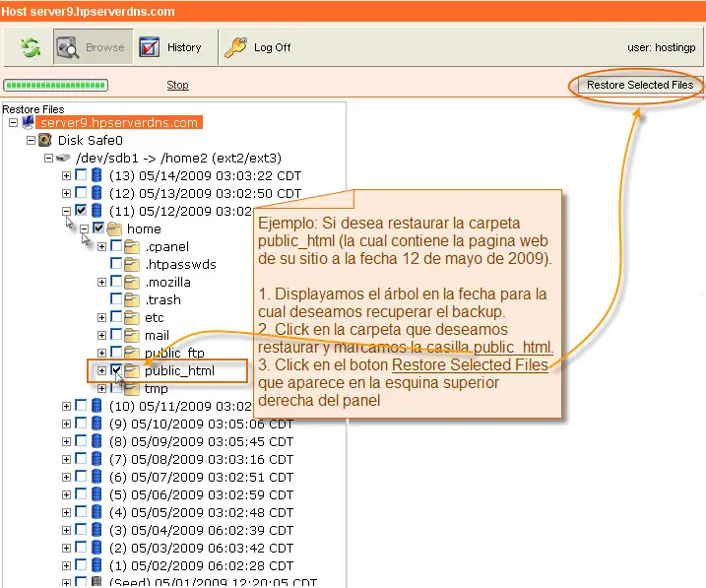Click the 'Restore Files' panel heading
The height and width of the screenshot is (588, 706).
click(33, 109)
